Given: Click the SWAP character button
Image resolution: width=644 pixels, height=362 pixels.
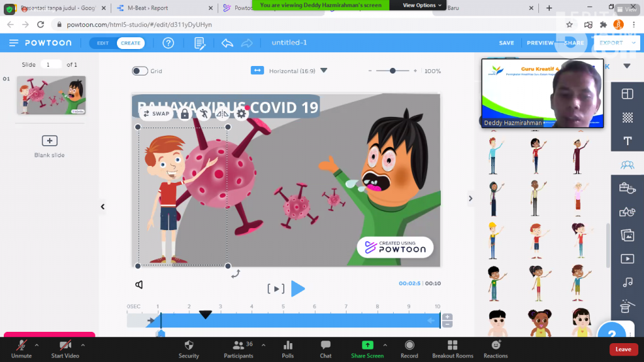Looking at the screenshot, I should click(157, 114).
